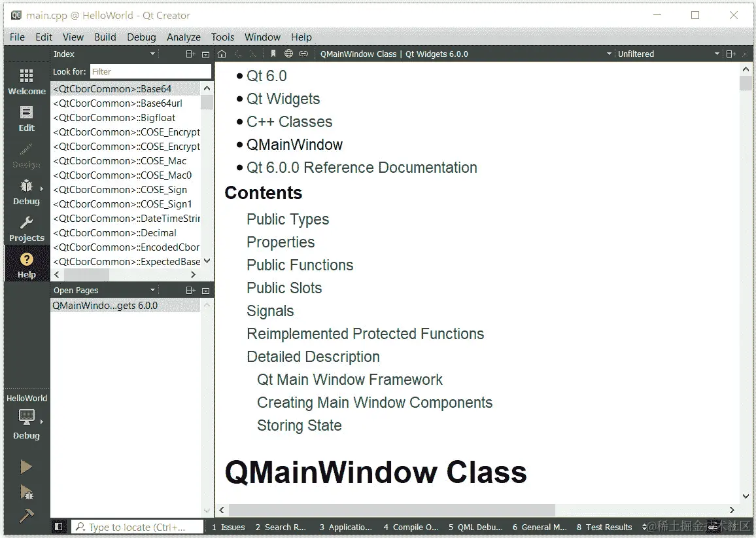Jump to Reimplemented Protected Functions section

point(366,334)
